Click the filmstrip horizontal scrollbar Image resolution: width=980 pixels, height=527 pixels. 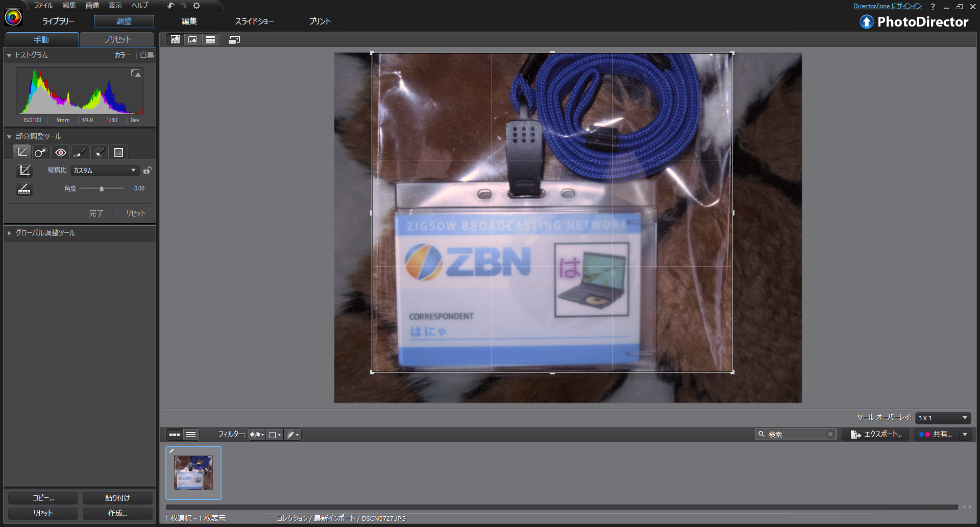(x=561, y=507)
